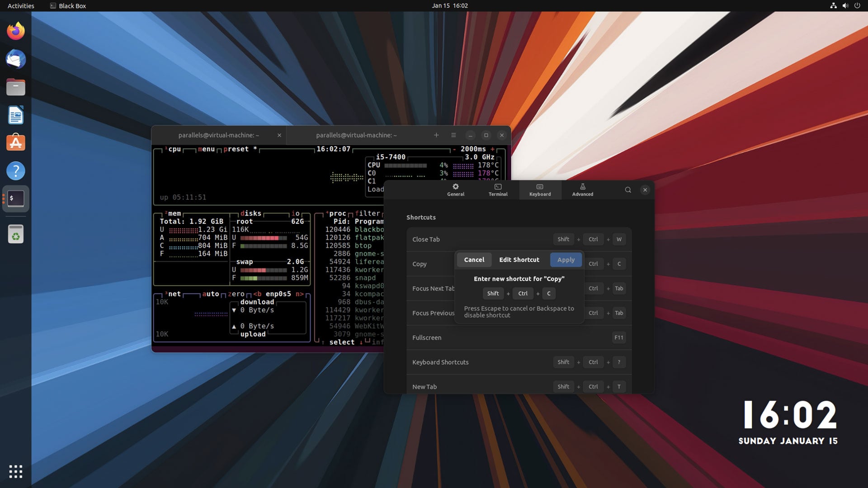868x488 pixels.
Task: Click the Ubuntu Software Center icon
Action: [x=15, y=143]
